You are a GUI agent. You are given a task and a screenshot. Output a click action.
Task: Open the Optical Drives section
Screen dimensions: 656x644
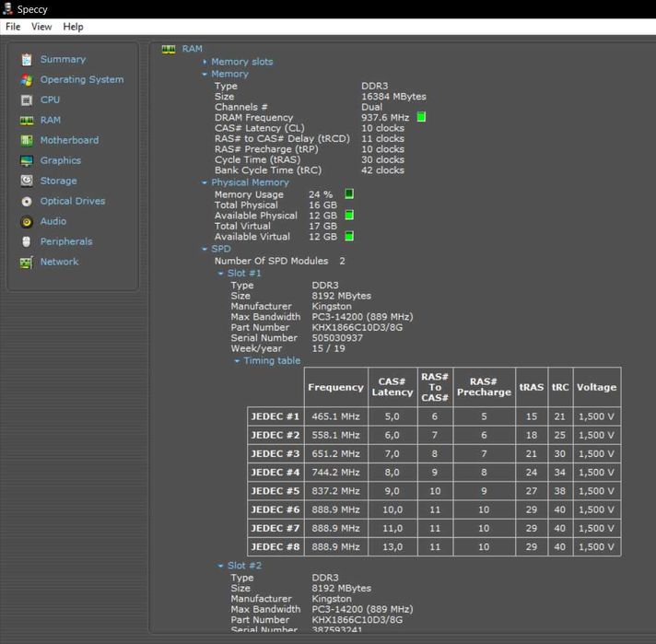[x=73, y=201]
